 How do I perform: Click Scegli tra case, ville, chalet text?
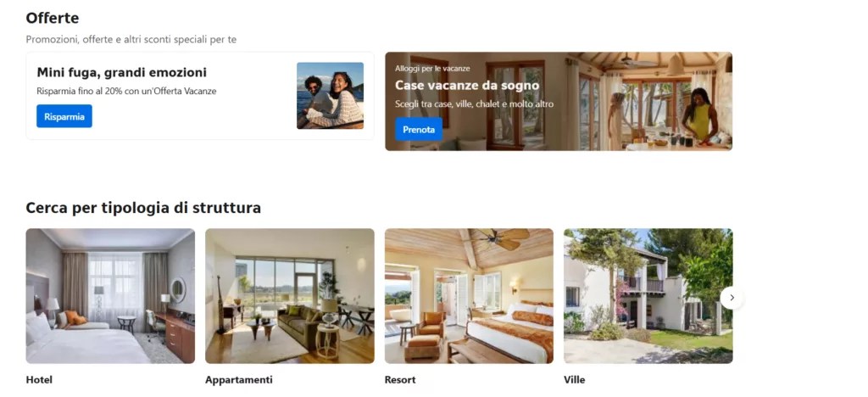[x=475, y=104]
